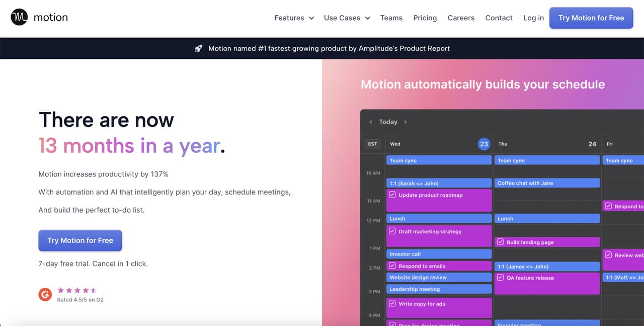Open the Leadership meeting event

click(x=439, y=289)
